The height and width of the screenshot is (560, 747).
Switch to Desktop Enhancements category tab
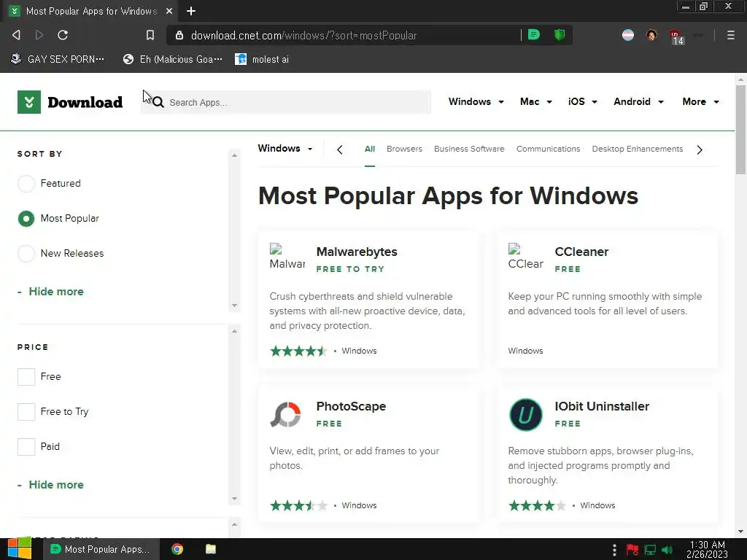[637, 149]
